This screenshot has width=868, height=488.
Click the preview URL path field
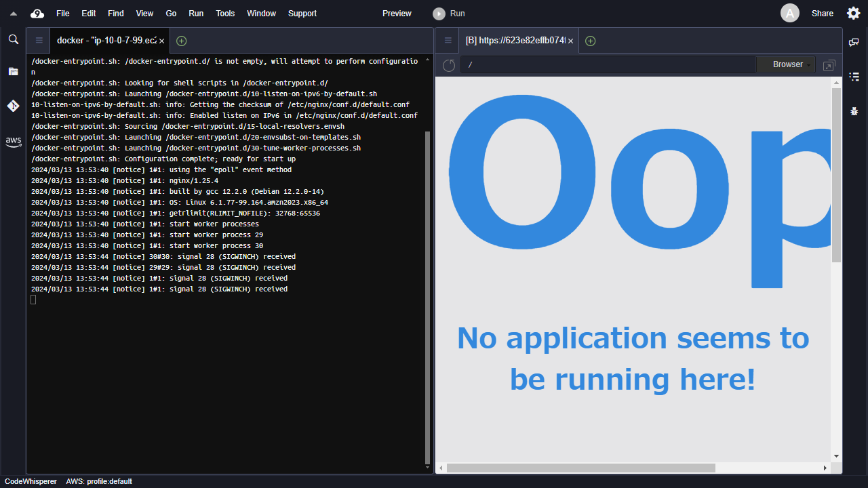pyautogui.click(x=608, y=64)
